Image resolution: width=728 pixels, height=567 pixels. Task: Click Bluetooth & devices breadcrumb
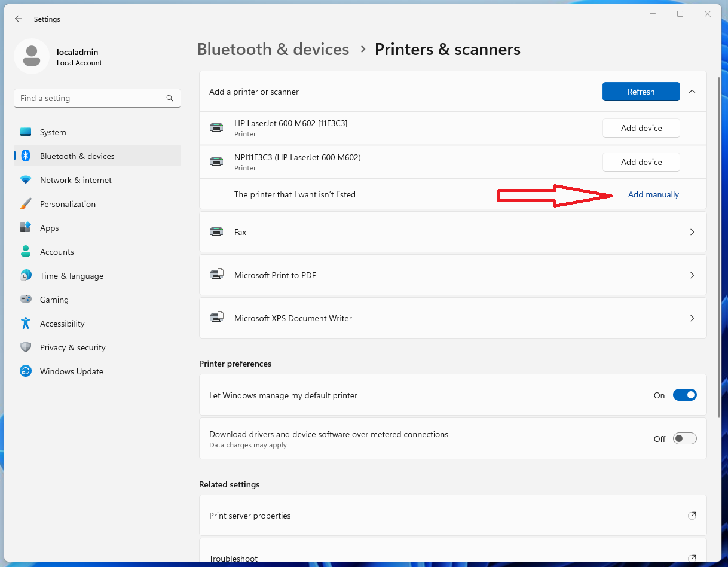[273, 49]
